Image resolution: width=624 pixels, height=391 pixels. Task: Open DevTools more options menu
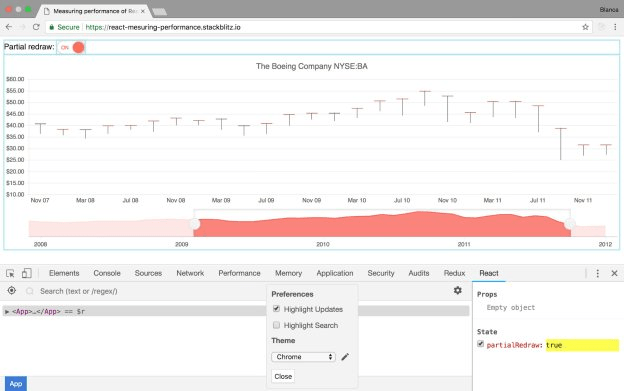pyautogui.click(x=597, y=273)
